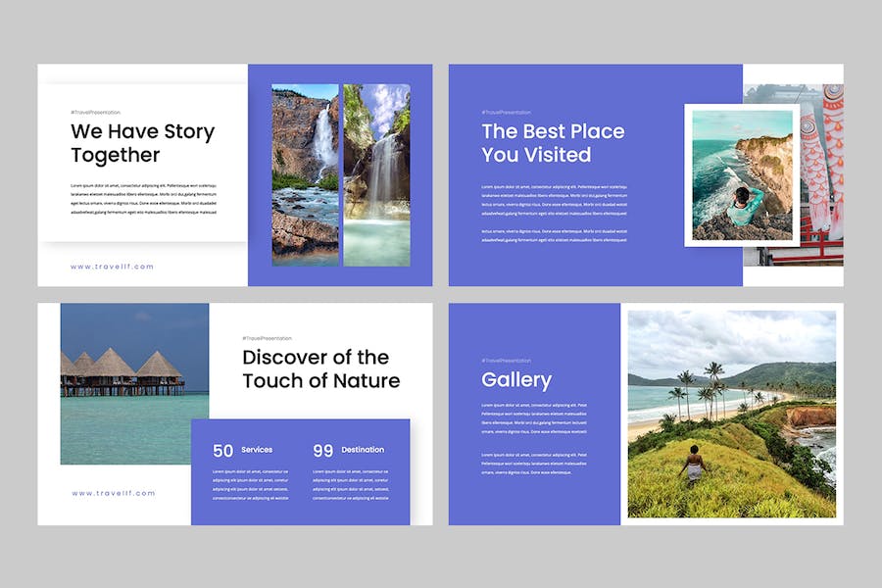Screen dimensions: 882x588
Task: Click the "50 Services" statistic
Action: click(243, 450)
